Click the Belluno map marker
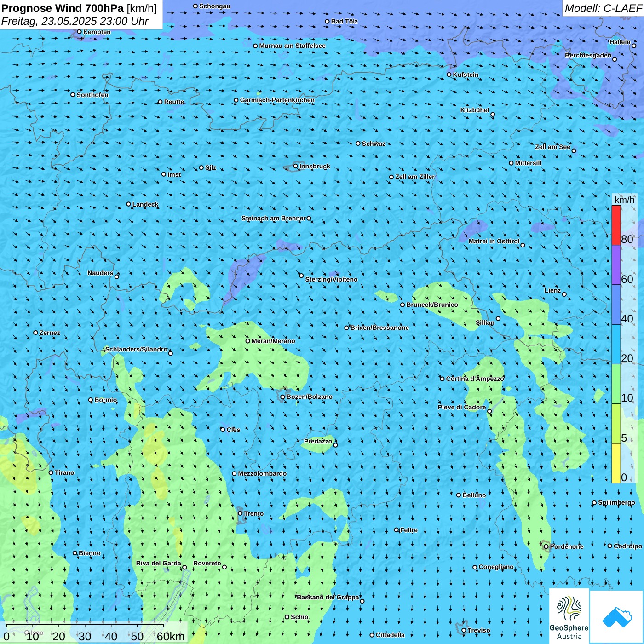Image resolution: width=644 pixels, height=644 pixels. 459,495
